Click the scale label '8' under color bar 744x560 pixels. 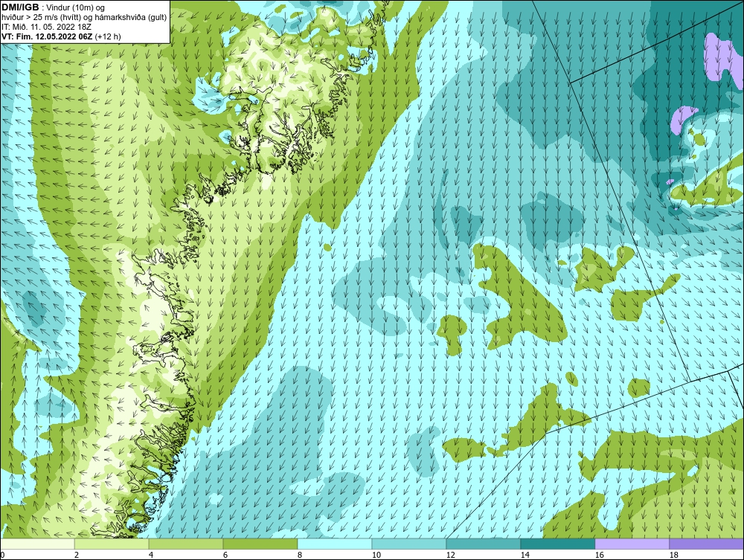click(x=300, y=555)
